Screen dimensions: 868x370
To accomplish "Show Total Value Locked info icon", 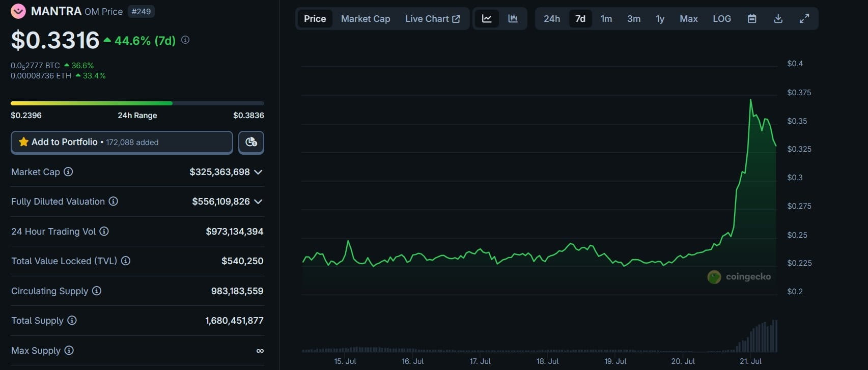I will click(126, 261).
